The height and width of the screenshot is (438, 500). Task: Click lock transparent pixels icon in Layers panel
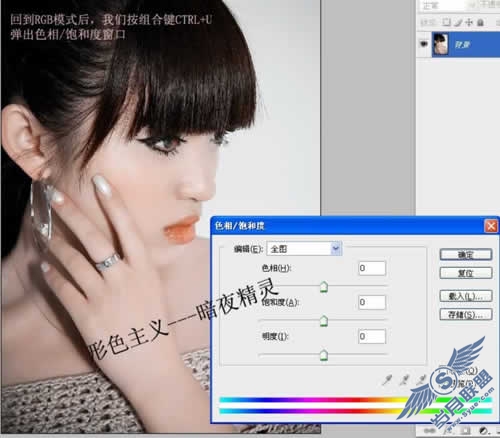[447, 22]
